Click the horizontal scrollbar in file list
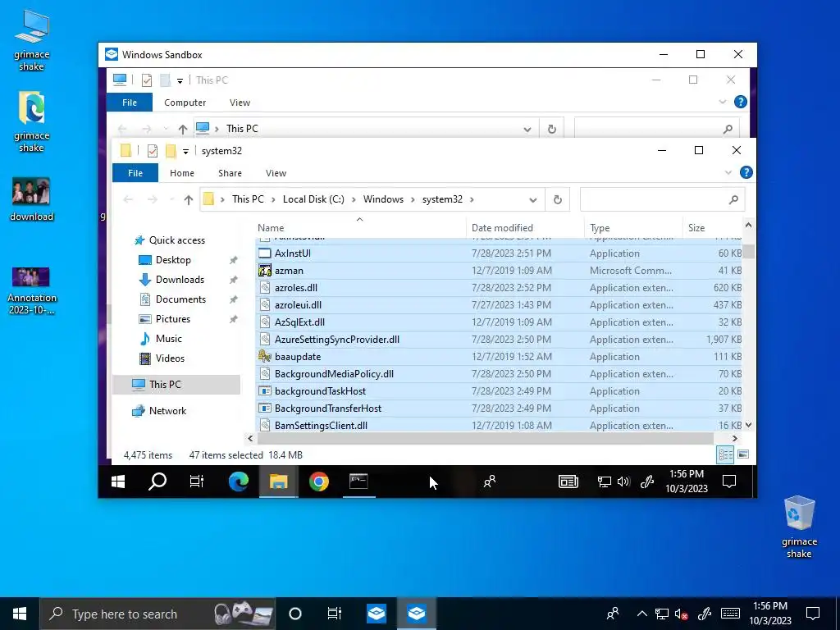This screenshot has width=840, height=630. [486, 438]
